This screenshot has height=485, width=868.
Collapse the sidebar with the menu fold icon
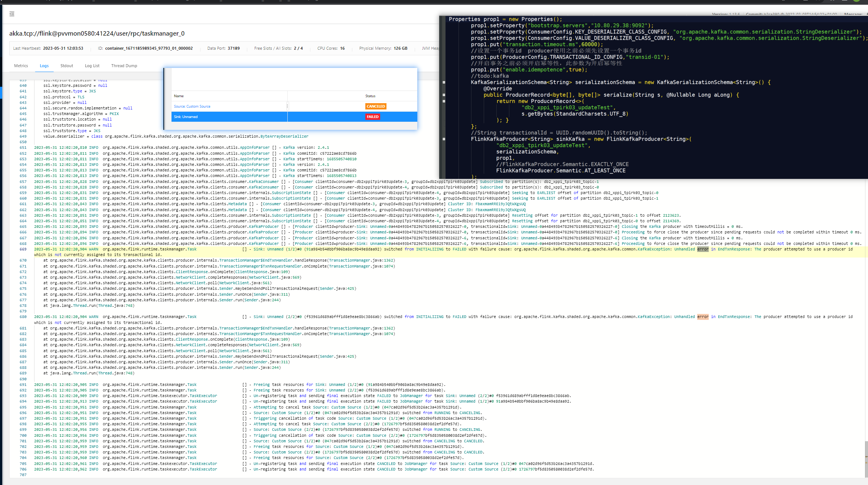[12, 14]
